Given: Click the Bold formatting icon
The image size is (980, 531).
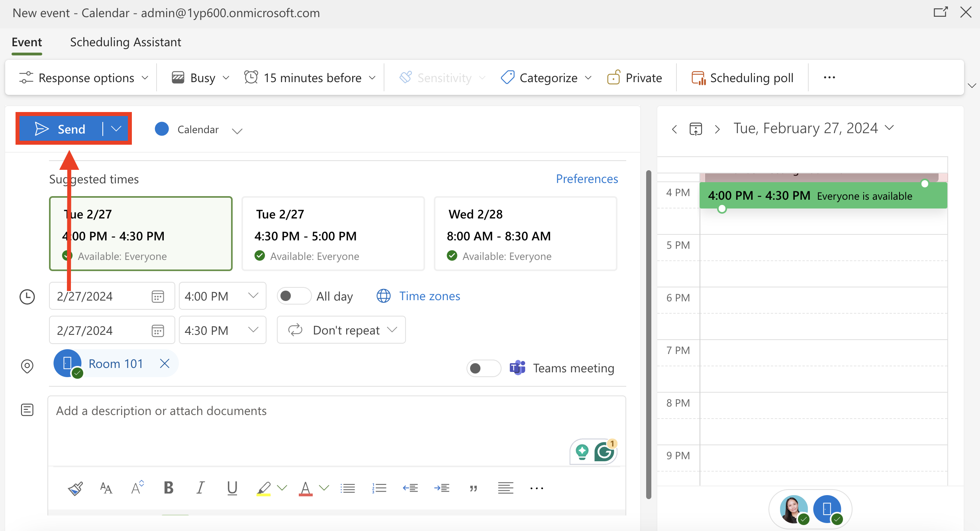Looking at the screenshot, I should click(169, 488).
